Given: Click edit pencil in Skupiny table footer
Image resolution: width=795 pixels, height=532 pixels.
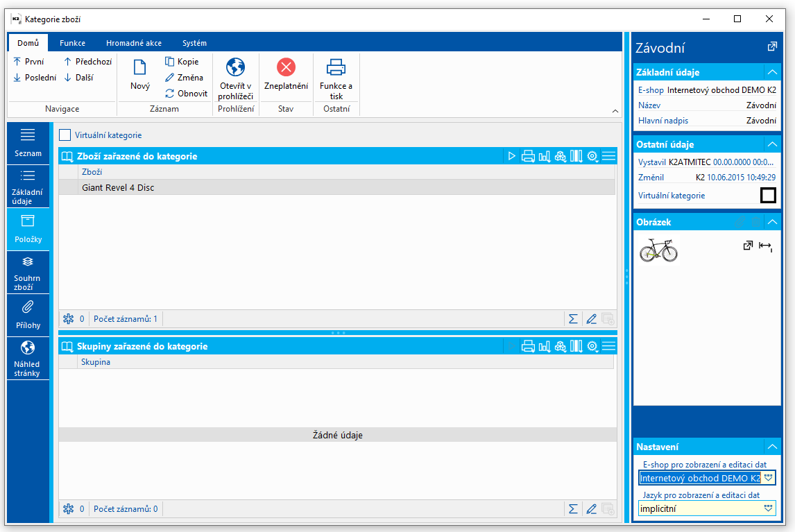Looking at the screenshot, I should pyautogui.click(x=591, y=509).
